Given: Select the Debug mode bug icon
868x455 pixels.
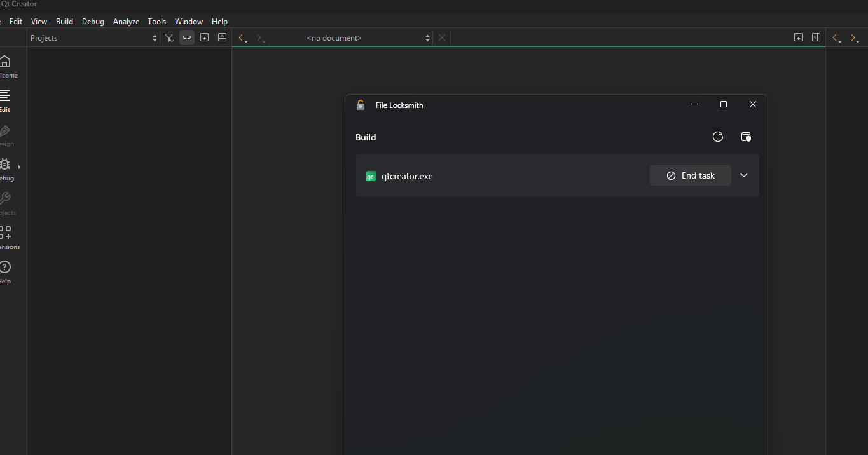Looking at the screenshot, I should (x=5, y=165).
